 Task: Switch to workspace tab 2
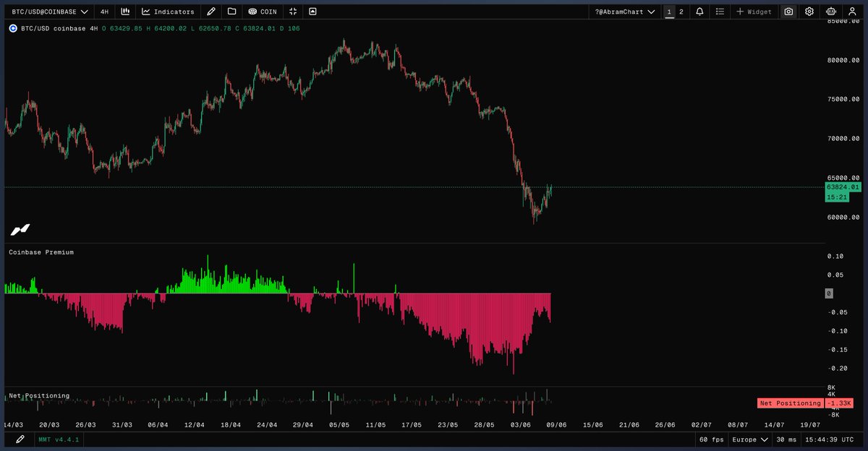(x=681, y=12)
